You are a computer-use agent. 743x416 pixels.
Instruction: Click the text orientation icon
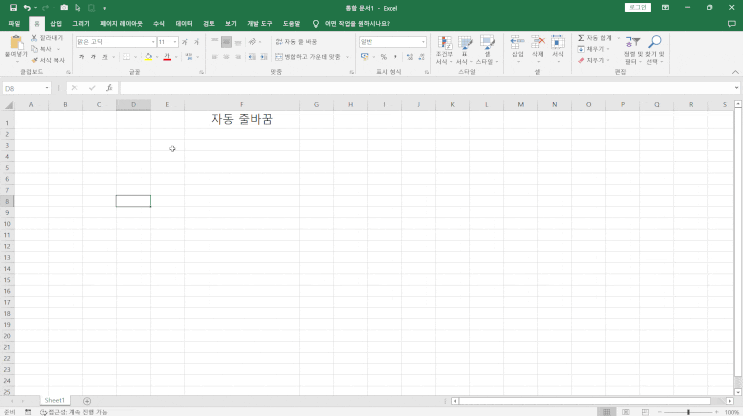253,42
